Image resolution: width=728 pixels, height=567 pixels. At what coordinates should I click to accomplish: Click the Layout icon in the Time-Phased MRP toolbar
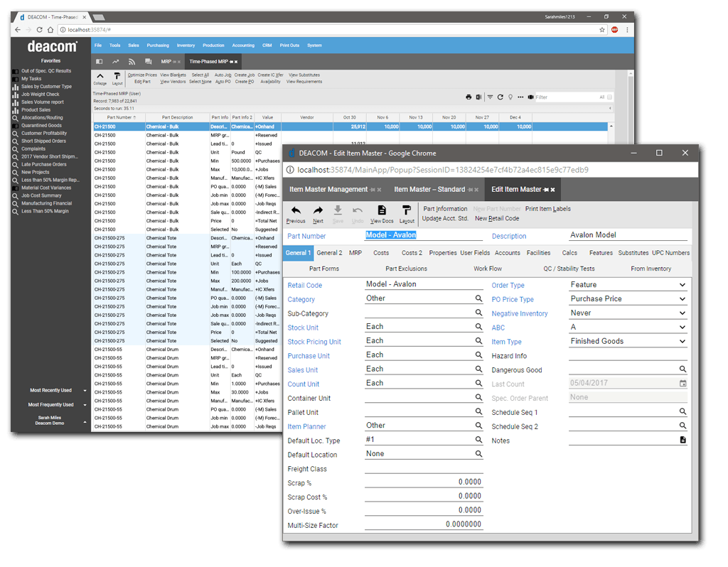coord(117,76)
